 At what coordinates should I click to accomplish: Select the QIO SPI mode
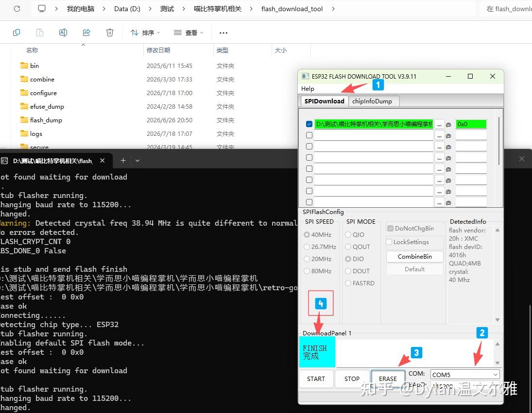coord(348,234)
